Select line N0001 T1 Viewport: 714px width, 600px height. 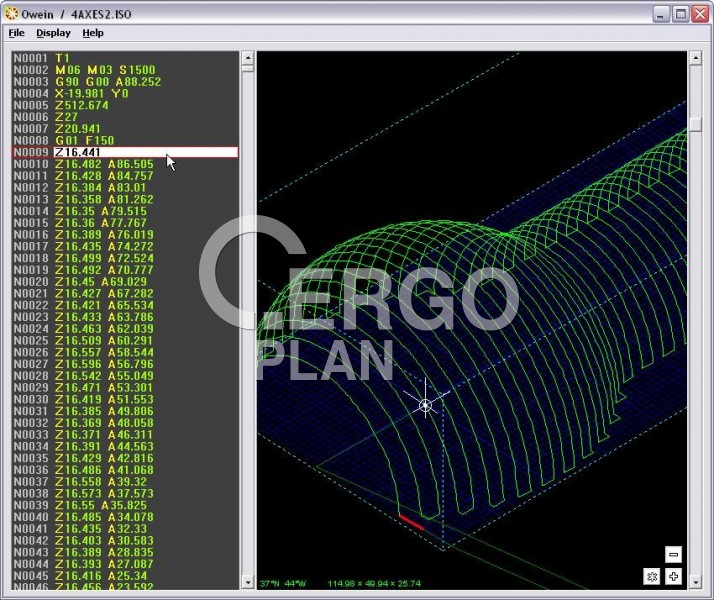(125, 58)
